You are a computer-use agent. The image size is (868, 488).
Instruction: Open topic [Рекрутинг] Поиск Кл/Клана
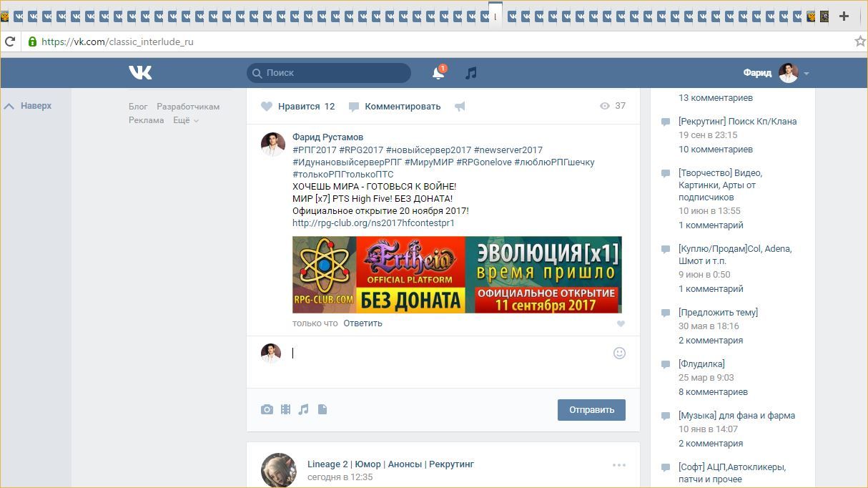click(x=737, y=122)
